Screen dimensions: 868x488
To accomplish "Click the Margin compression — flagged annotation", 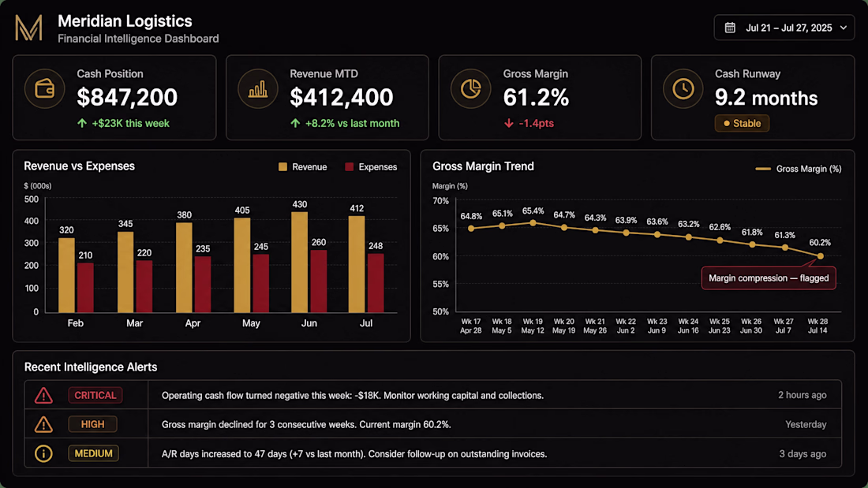I will (x=769, y=278).
